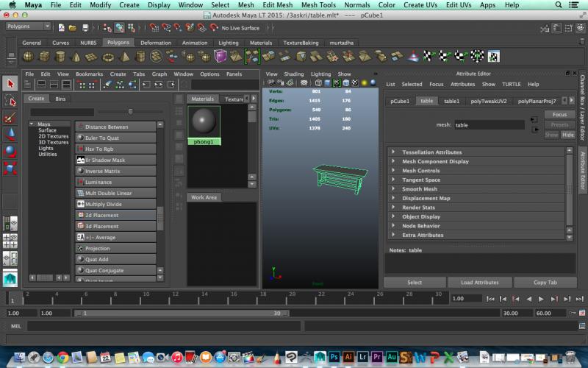Screen dimensions: 588x368
Task: Click the Select button in Attribute Editor
Action: point(415,283)
